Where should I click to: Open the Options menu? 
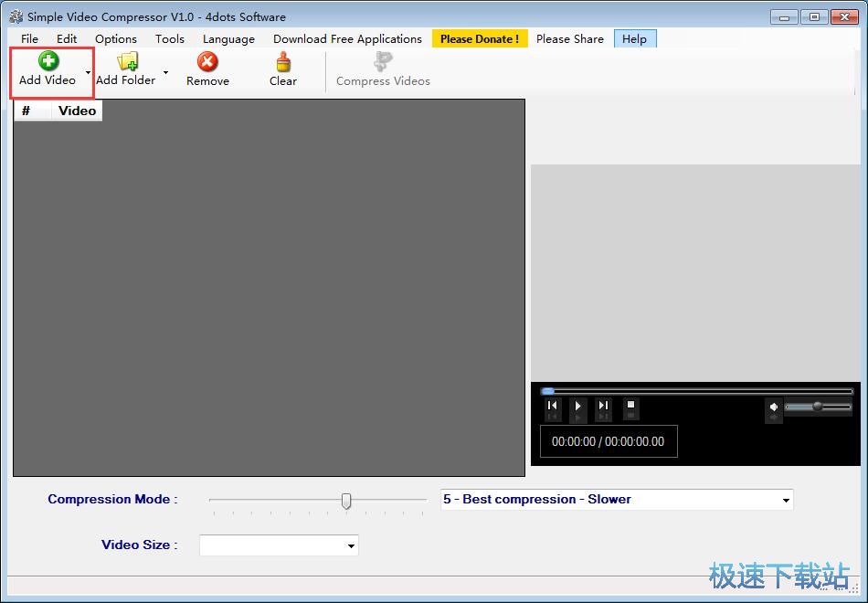116,38
